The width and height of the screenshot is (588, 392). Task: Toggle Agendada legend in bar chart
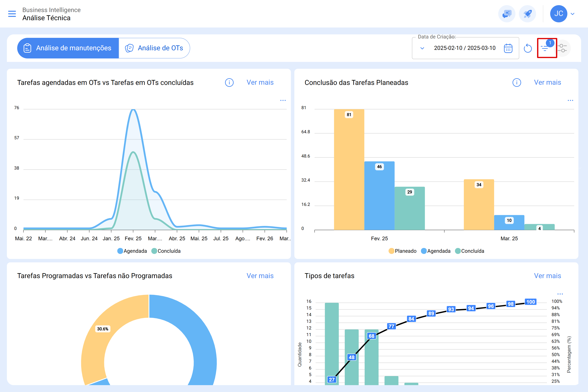pos(436,251)
